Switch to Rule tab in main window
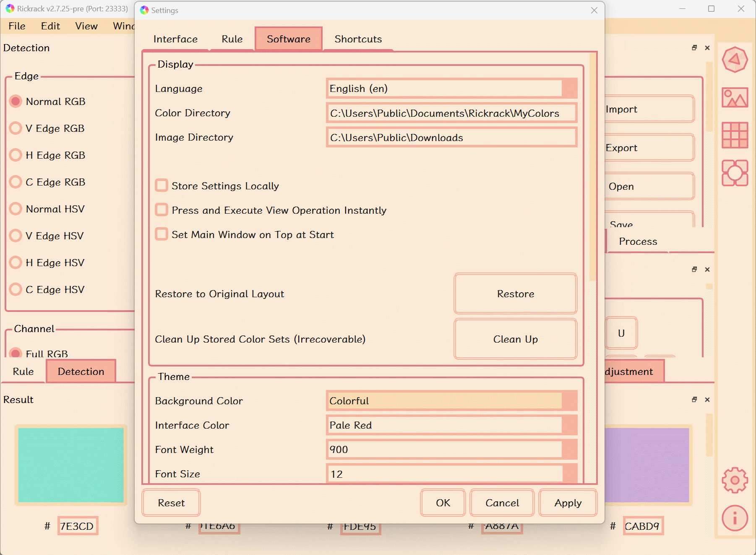 pos(23,372)
